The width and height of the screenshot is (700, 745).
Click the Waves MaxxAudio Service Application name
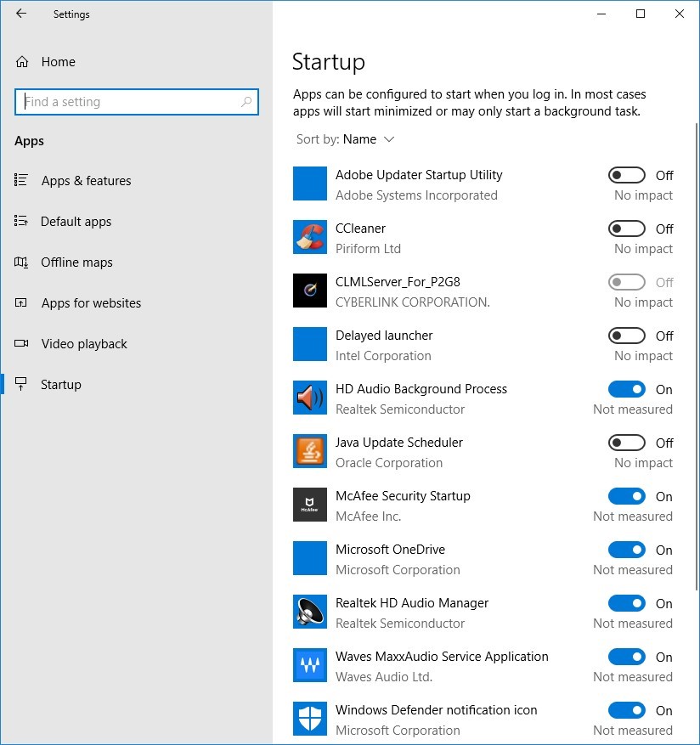(442, 657)
